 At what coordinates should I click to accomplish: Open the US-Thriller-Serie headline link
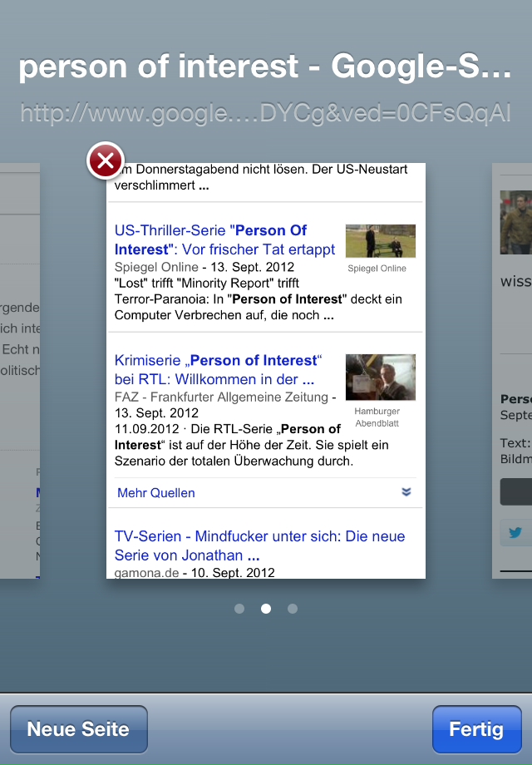click(224, 239)
